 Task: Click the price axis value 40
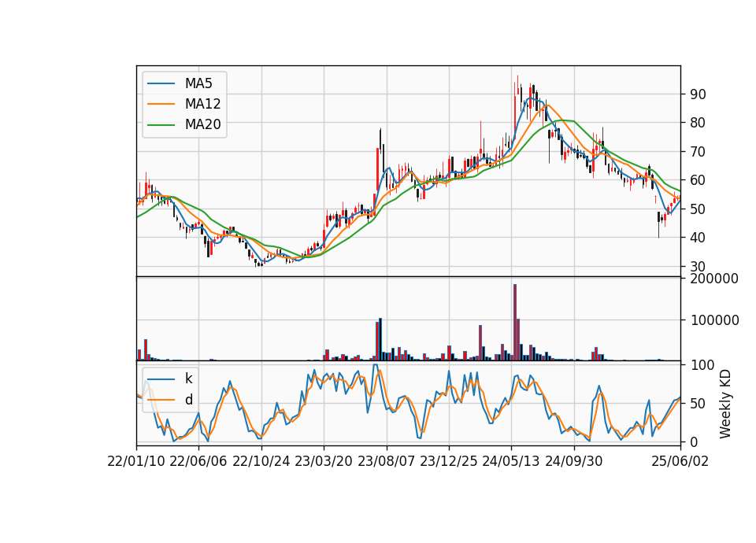click(698, 238)
